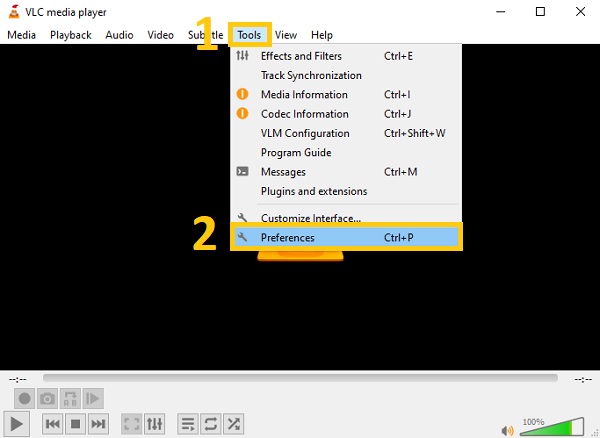
Task: Minimize the VLC window
Action: [501, 12]
